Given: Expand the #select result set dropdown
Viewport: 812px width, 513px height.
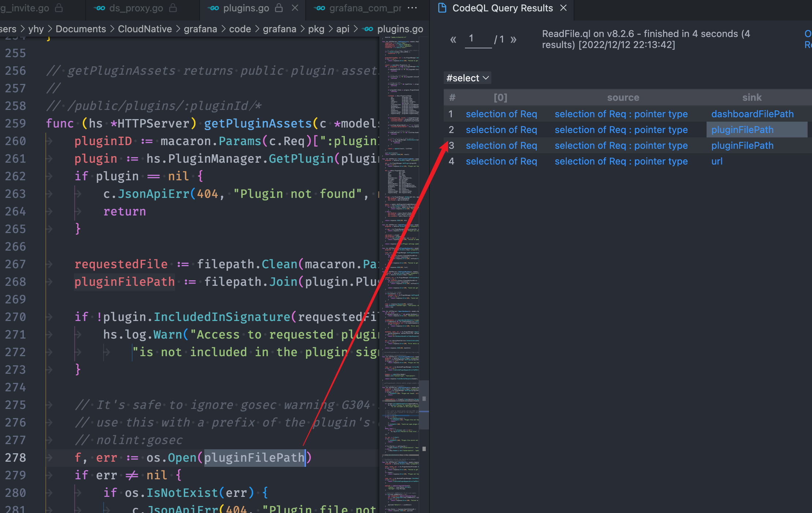Looking at the screenshot, I should [468, 78].
